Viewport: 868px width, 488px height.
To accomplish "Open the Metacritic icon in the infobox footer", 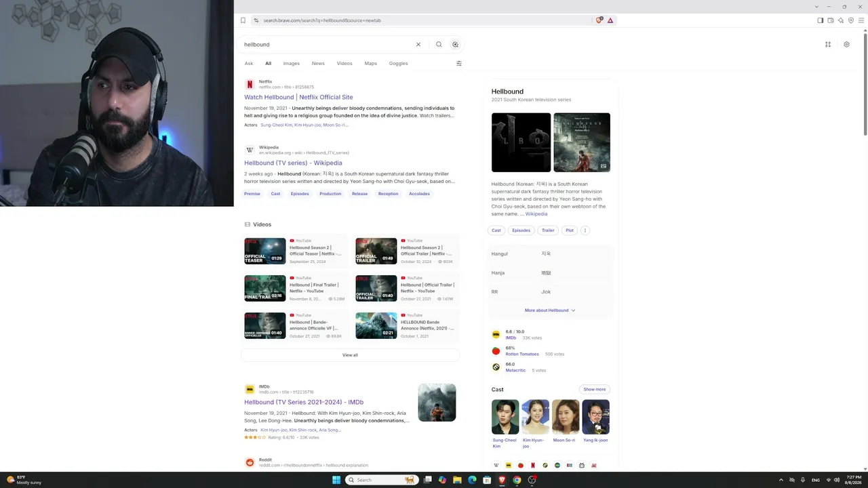I will (x=545, y=466).
